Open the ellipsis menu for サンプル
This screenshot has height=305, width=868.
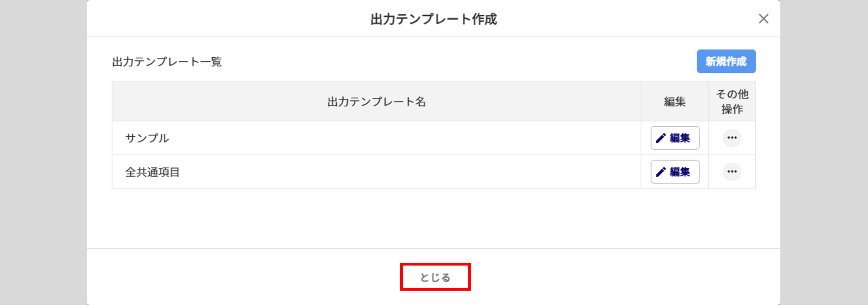coord(732,138)
